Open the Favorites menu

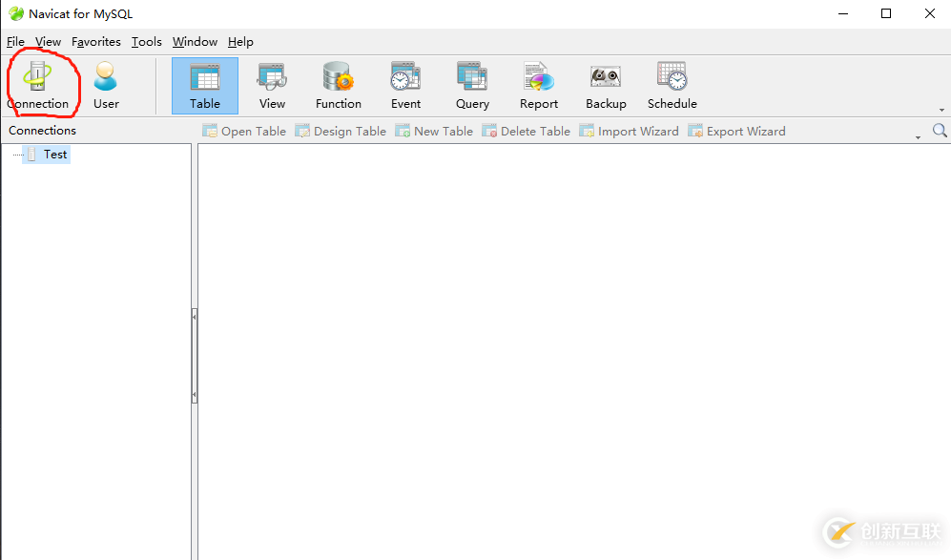tap(95, 41)
